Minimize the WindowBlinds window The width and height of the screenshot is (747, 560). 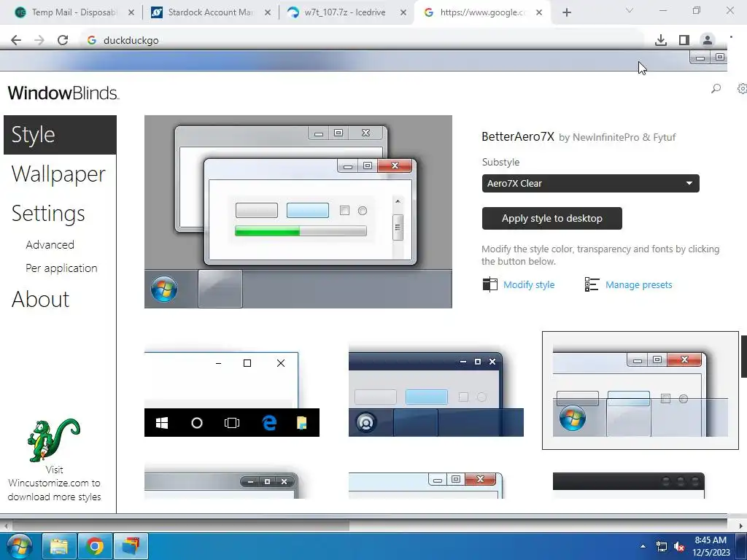(x=700, y=58)
